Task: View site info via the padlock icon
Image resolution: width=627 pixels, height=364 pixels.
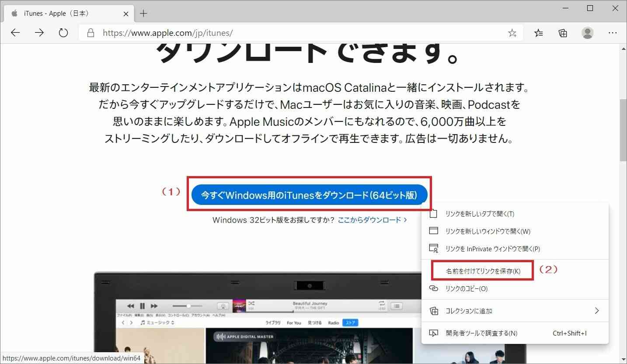Action: coord(91,33)
